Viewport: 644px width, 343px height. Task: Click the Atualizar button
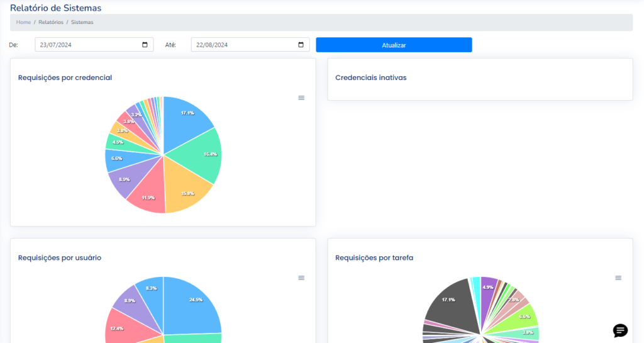click(394, 45)
